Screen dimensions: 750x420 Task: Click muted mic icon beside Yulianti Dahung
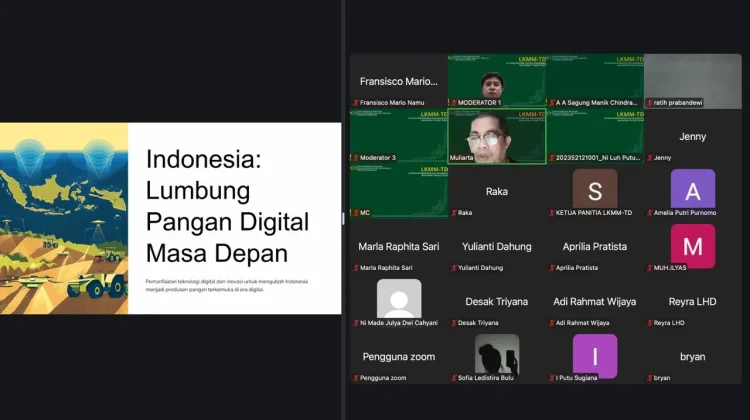pyautogui.click(x=454, y=268)
